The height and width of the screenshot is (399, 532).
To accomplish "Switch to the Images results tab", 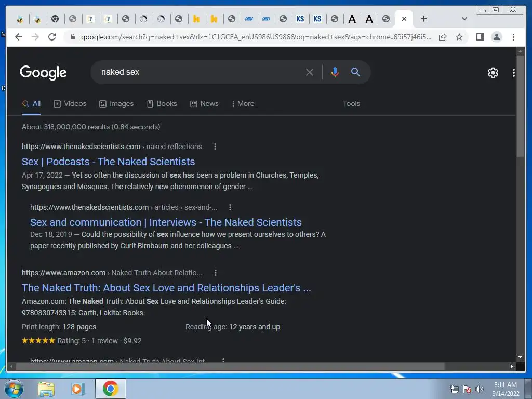I will [x=116, y=104].
